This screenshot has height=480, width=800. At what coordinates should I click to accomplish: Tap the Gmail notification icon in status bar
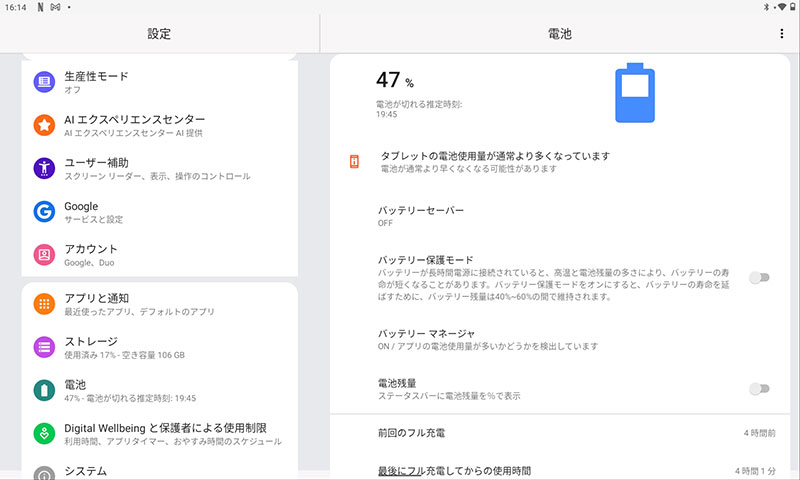coord(55,7)
